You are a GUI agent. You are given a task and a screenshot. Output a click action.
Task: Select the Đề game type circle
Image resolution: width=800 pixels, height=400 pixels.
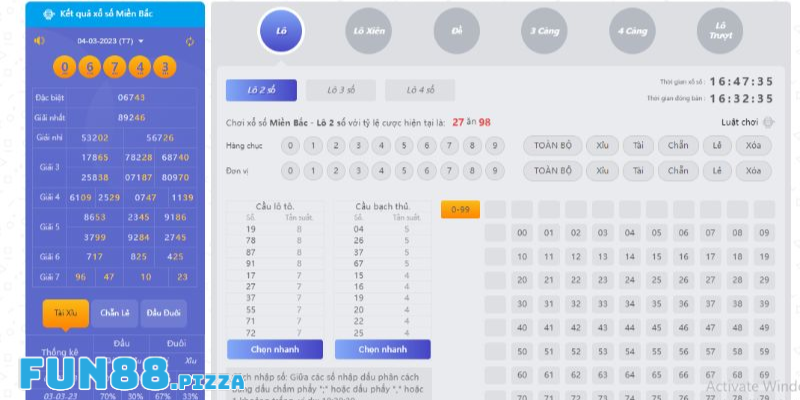click(456, 31)
